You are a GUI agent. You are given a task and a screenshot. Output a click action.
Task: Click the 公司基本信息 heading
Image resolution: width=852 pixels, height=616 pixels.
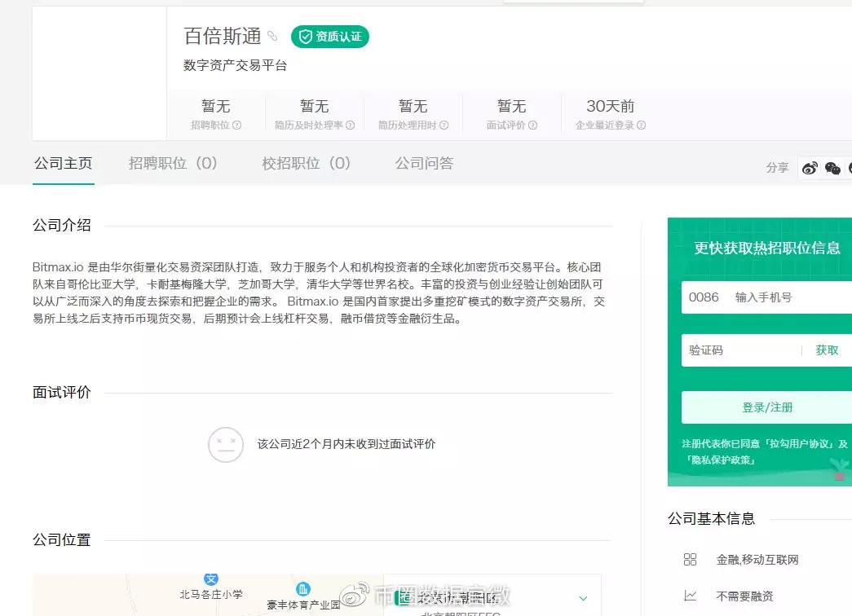pos(711,519)
